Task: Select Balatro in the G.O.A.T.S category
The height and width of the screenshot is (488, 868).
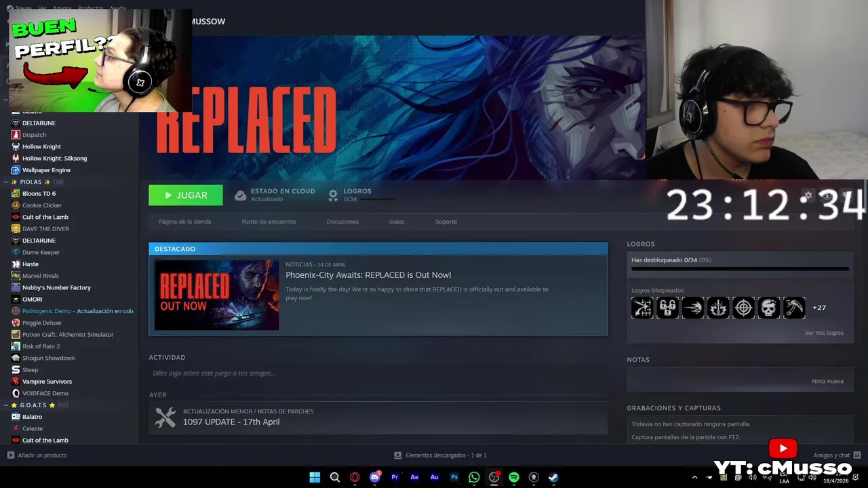Action: [x=32, y=417]
